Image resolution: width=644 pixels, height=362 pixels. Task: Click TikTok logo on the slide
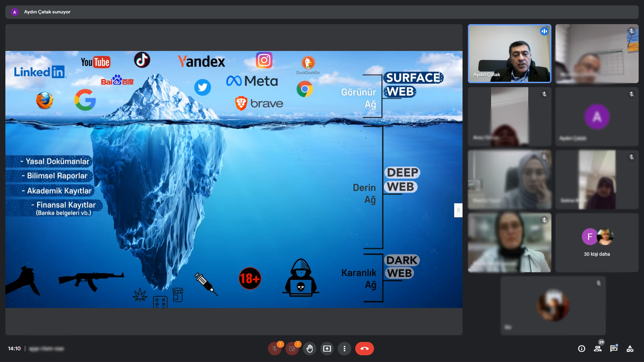[x=142, y=60]
